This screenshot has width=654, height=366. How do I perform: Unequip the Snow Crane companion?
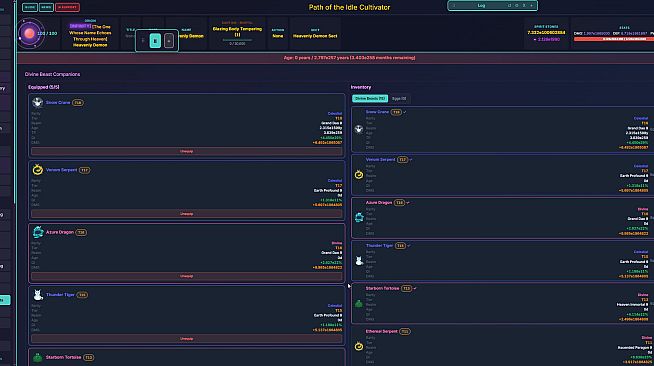186,151
